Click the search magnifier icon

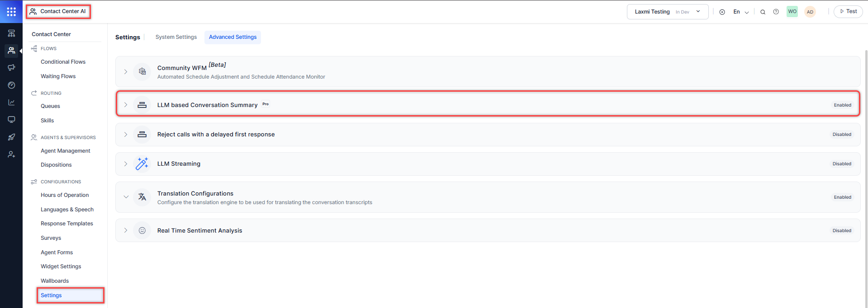[x=763, y=12]
